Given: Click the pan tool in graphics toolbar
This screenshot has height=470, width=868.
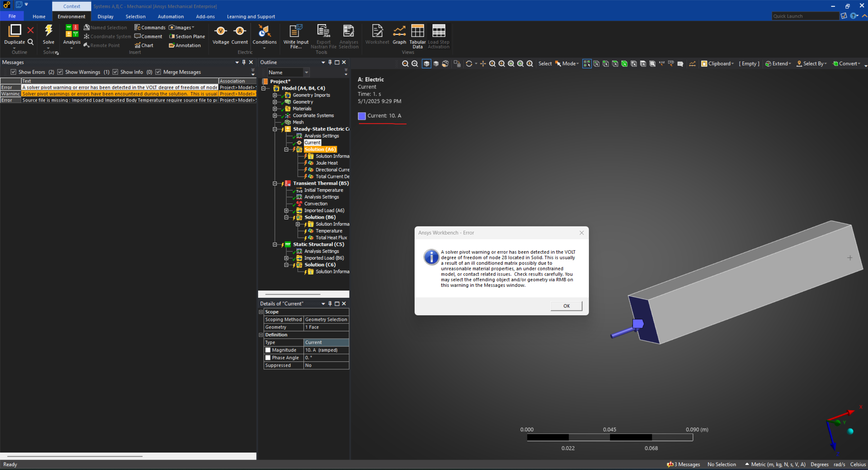Looking at the screenshot, I should coord(483,64).
